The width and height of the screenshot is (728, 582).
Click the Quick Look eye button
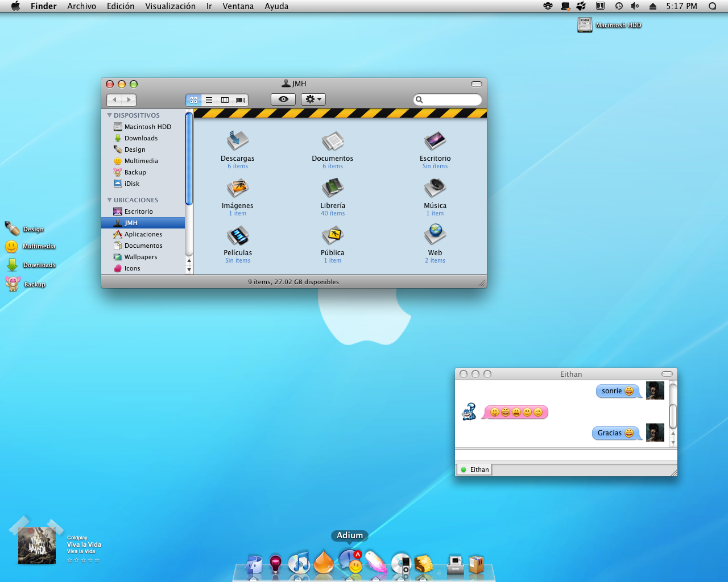pos(283,99)
